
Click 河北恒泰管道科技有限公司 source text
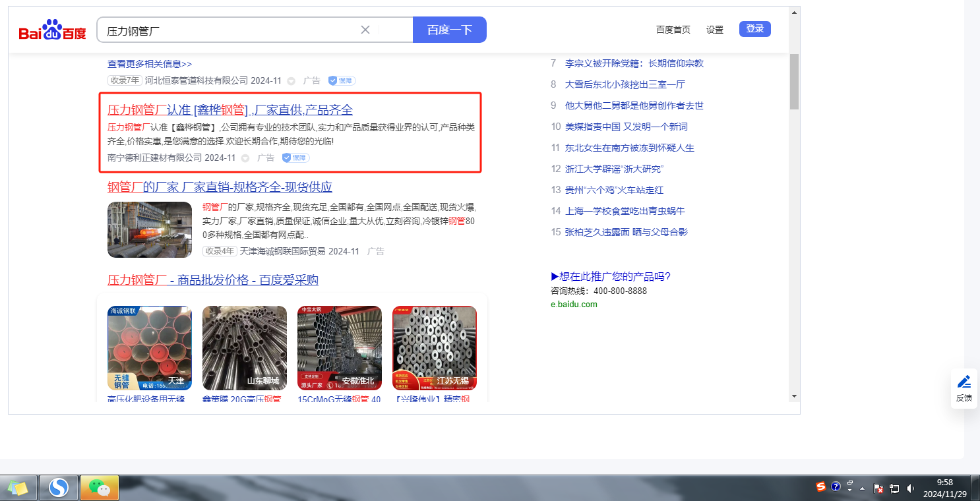pos(197,80)
